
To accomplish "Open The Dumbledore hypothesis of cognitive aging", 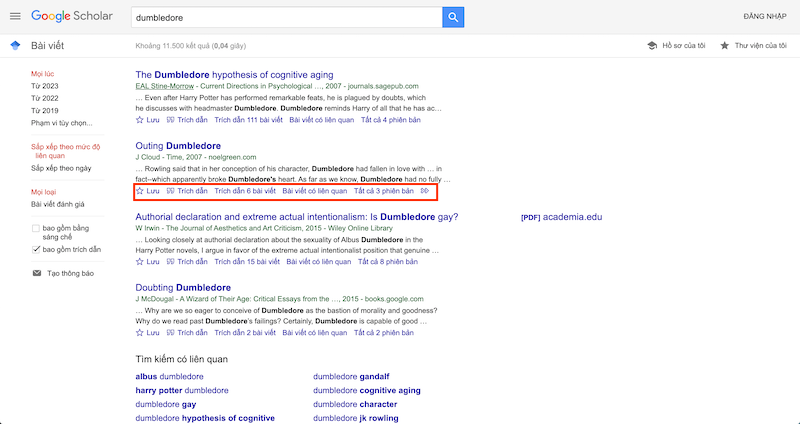I will 234,75.
